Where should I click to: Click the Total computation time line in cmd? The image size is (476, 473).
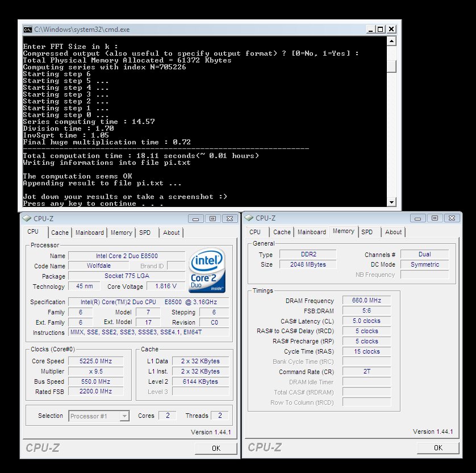pyautogui.click(x=141, y=156)
